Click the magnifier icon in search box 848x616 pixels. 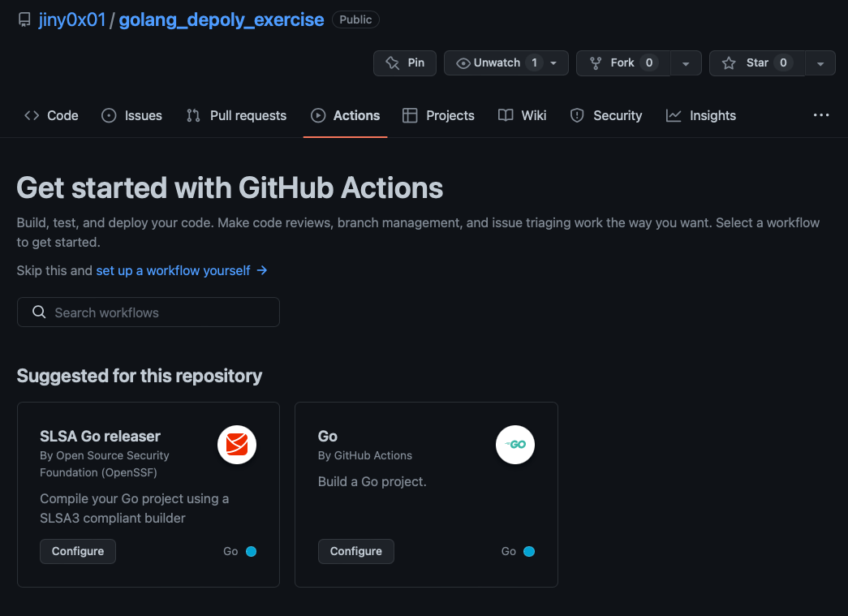point(39,312)
